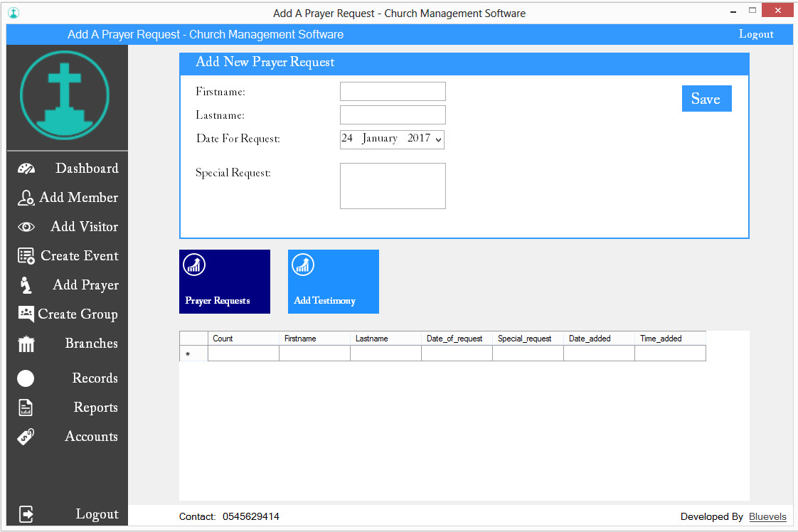The width and height of the screenshot is (798, 532).
Task: Click the Add Visitor eye icon
Action: [x=26, y=227]
